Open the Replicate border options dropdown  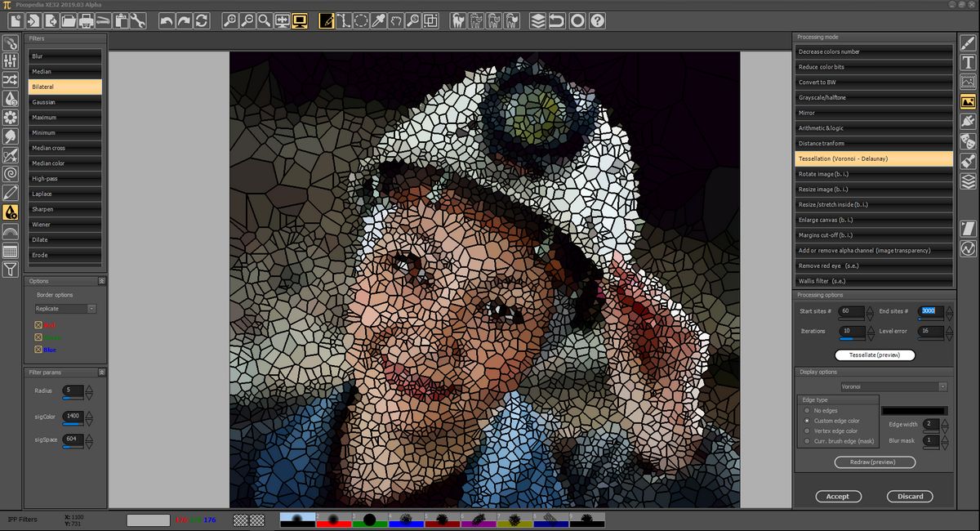[x=65, y=309]
